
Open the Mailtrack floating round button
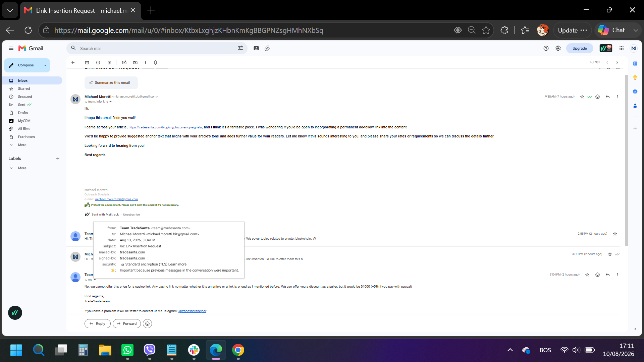(x=15, y=313)
